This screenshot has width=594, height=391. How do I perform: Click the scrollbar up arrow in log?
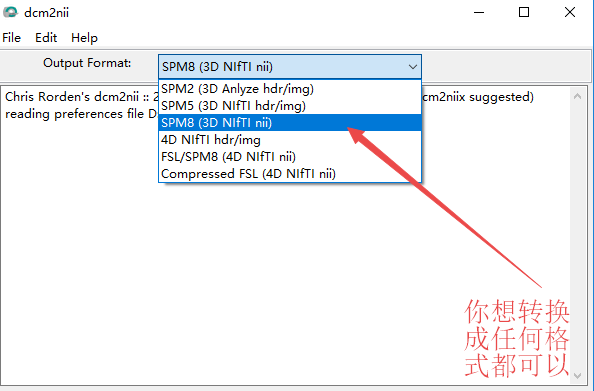coord(577,96)
